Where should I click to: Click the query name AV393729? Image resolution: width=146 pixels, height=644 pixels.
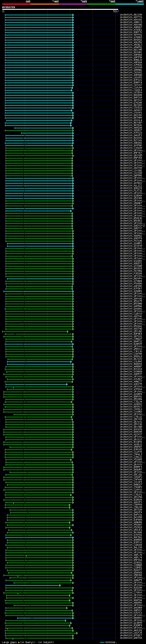8,8
